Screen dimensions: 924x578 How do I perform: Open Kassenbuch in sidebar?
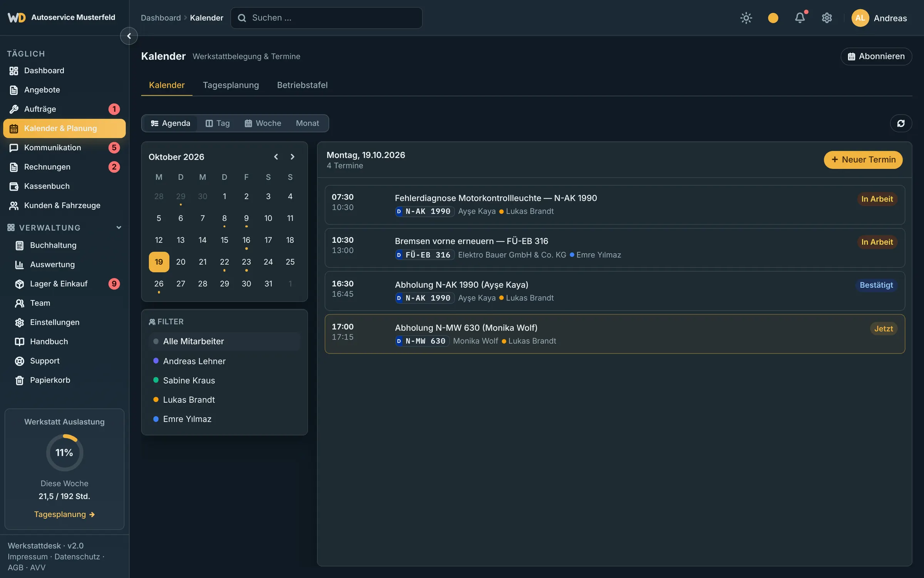[x=64, y=186]
